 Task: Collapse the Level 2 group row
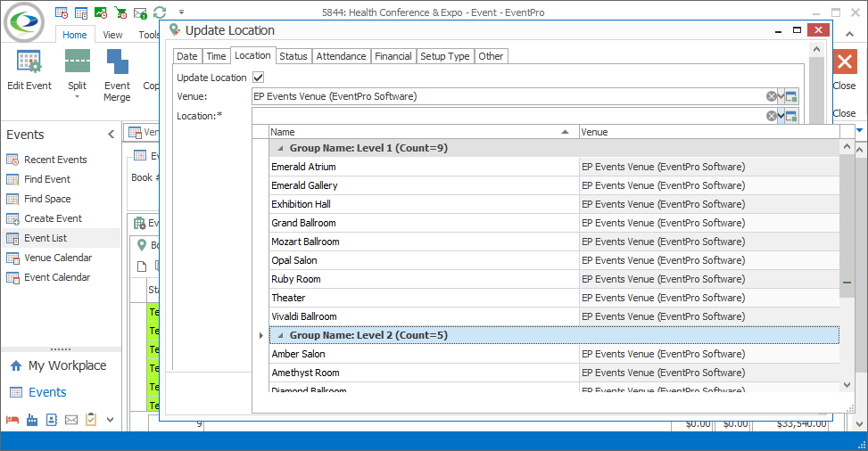280,335
